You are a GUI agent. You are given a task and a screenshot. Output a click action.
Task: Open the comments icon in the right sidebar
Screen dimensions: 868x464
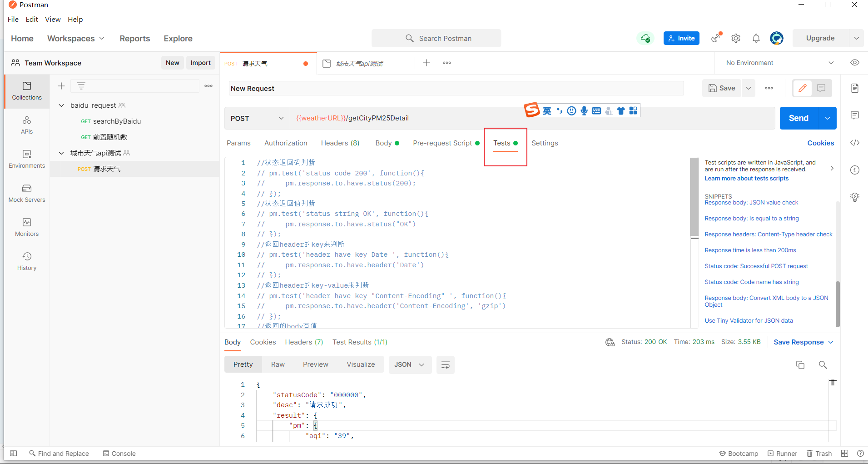pos(855,115)
